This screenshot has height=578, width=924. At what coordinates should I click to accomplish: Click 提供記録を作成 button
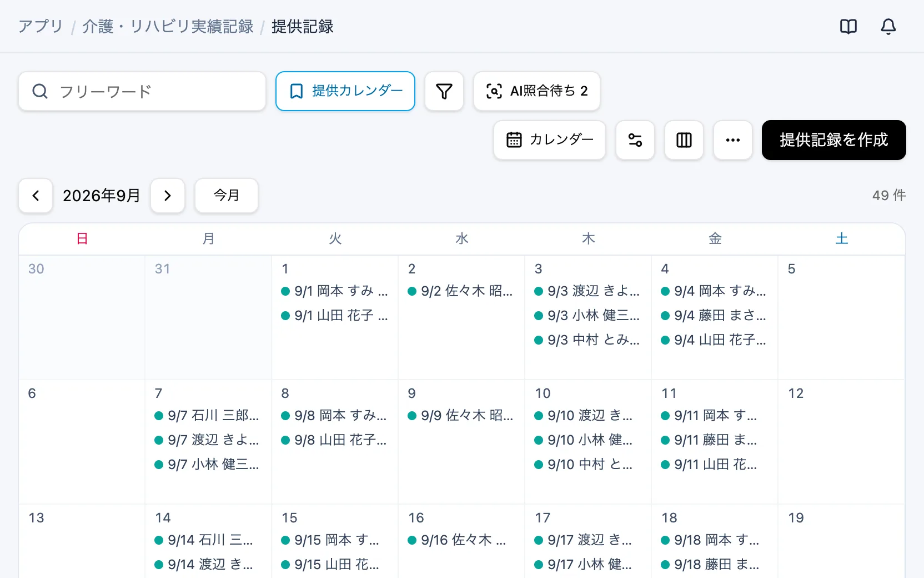[834, 140]
